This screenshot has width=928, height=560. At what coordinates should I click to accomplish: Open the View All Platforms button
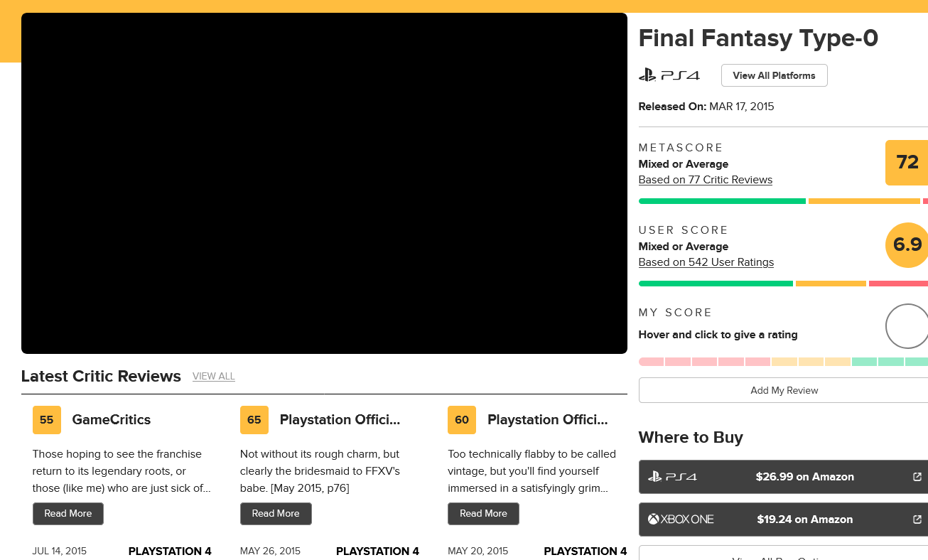coord(775,75)
